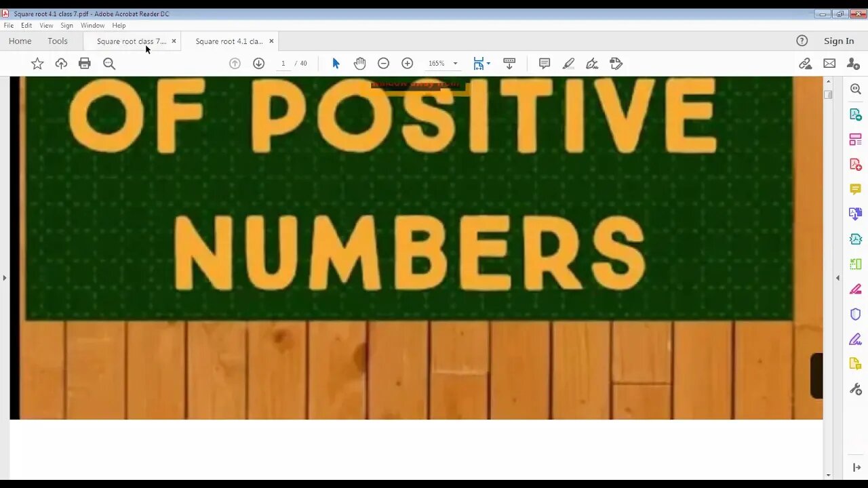Click the current page number field
This screenshot has height=488, width=868.
point(283,64)
